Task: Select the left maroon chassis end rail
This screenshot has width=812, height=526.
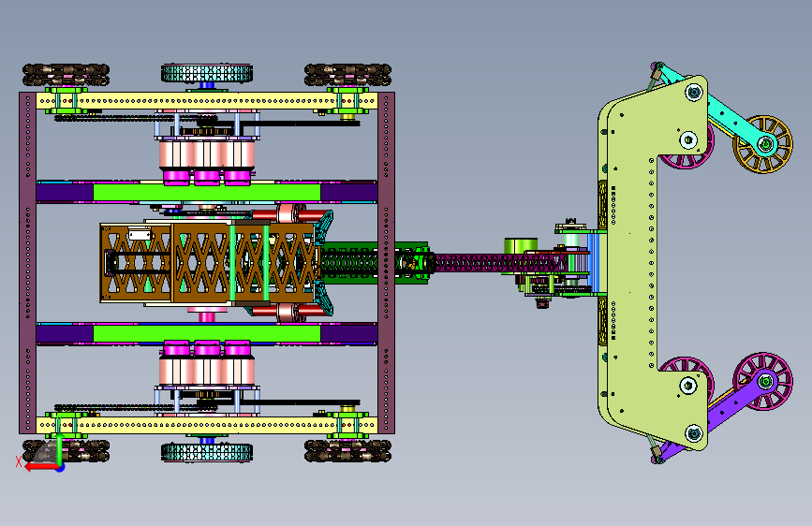Action: point(27,263)
